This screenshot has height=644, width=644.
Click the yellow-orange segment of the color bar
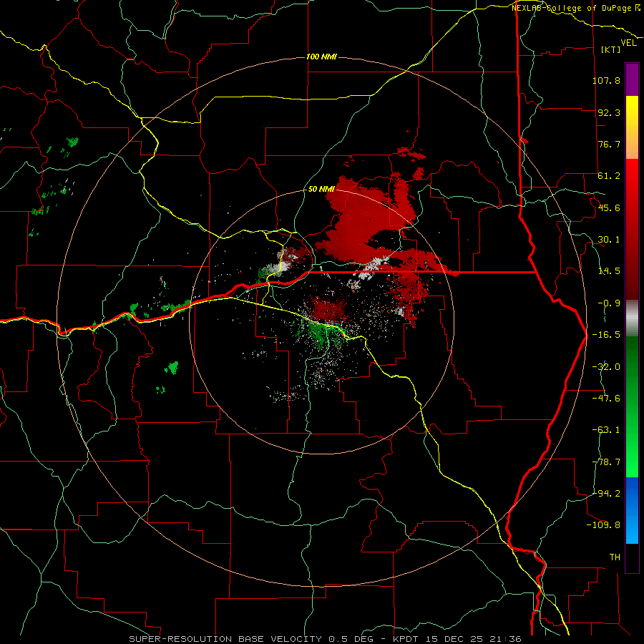(632, 127)
